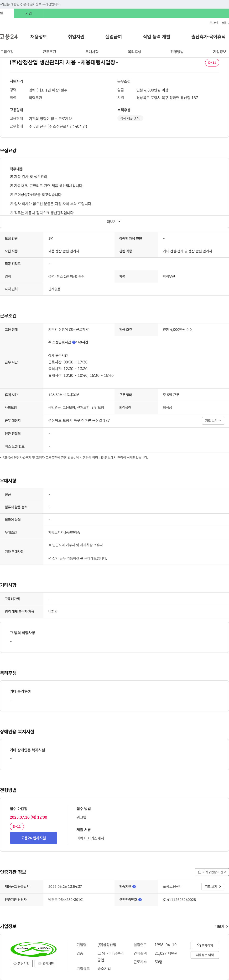
Task: Select the 1996. 04. 10 founding date
Action: [165, 945]
